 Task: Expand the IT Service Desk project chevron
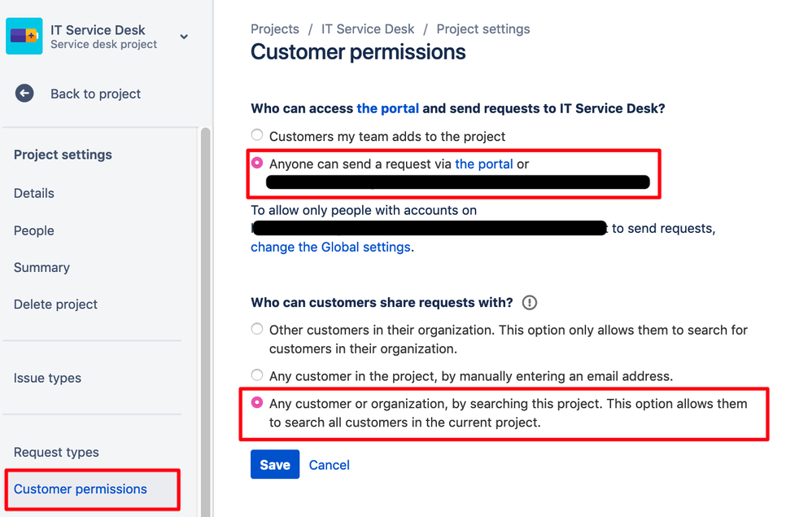coord(184,37)
